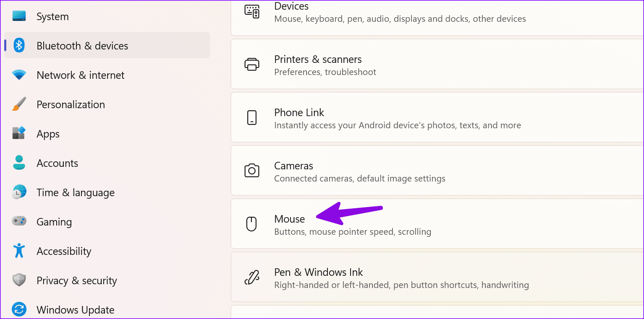Viewport: 644px width, 319px height.
Task: Click the Accessibility figure icon
Action: click(x=19, y=251)
